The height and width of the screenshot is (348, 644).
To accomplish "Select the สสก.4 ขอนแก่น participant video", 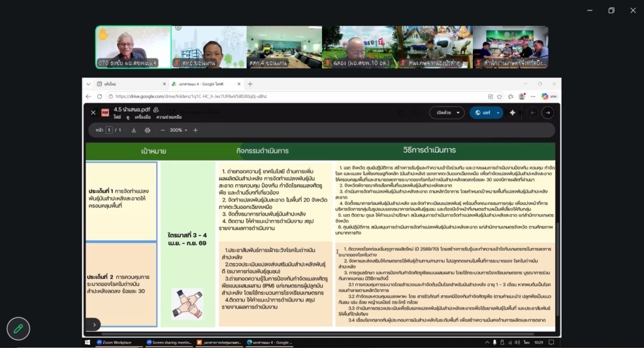I will coord(284,46).
